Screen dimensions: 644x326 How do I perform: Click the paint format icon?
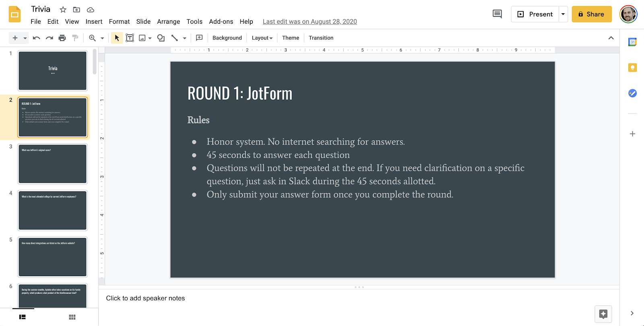(75, 38)
